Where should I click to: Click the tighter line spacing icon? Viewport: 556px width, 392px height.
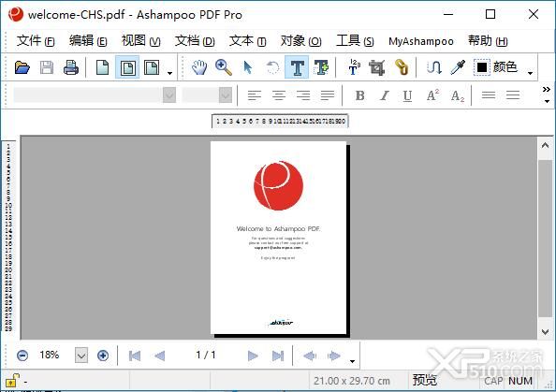[x=489, y=95]
